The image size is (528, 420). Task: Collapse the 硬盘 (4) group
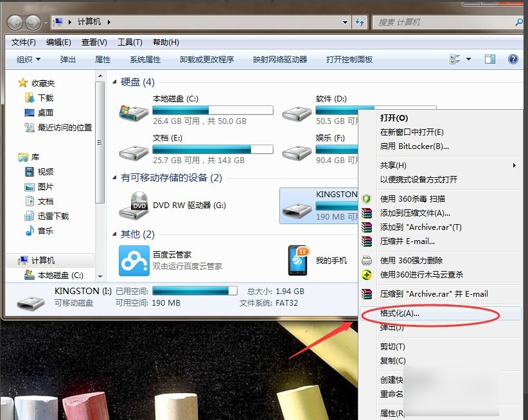click(x=114, y=82)
